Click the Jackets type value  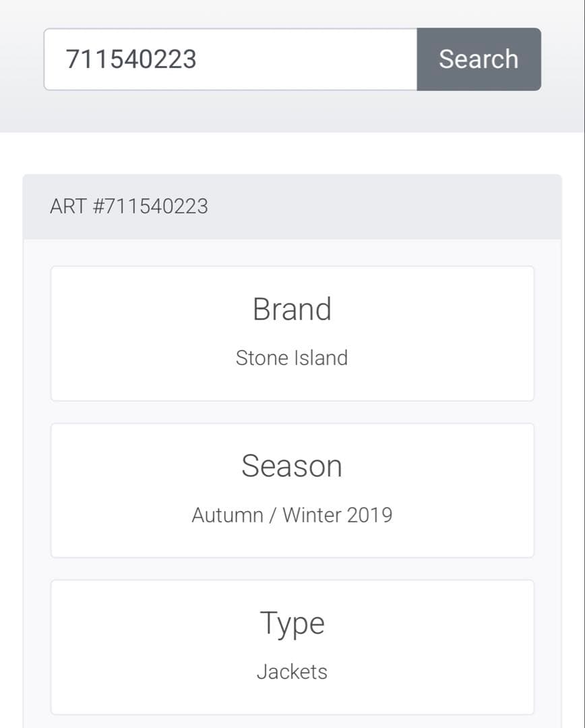coord(292,672)
